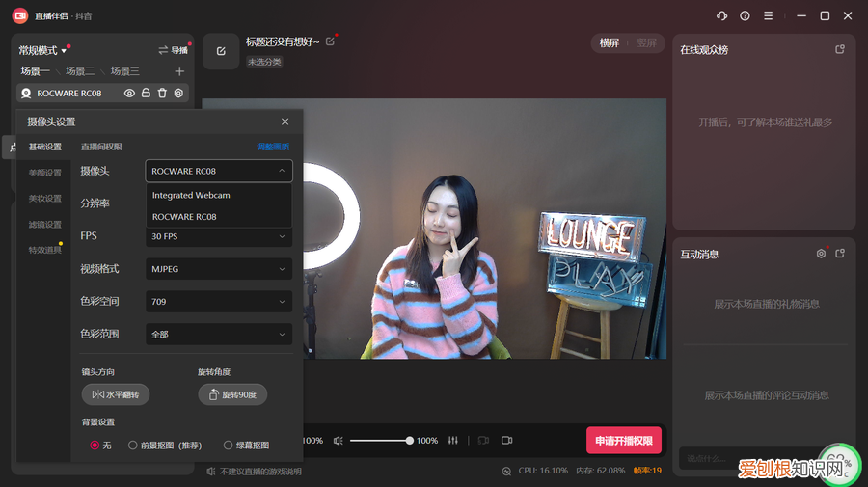868x487 pixels.
Task: Open the 基础设置 tab
Action: tap(44, 147)
